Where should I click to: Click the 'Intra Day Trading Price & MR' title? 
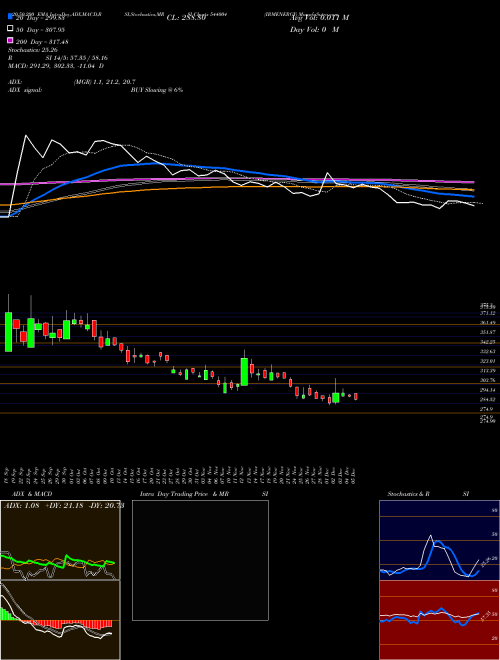(184, 494)
